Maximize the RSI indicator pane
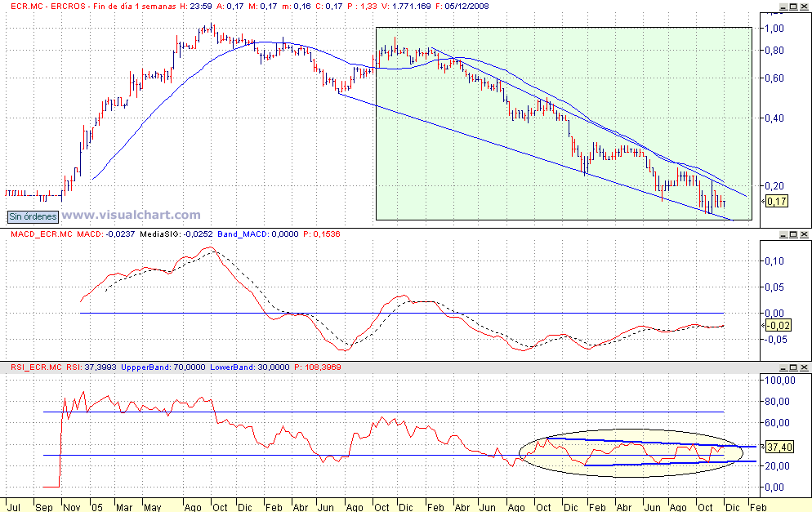The height and width of the screenshot is (512, 812). click(x=793, y=367)
